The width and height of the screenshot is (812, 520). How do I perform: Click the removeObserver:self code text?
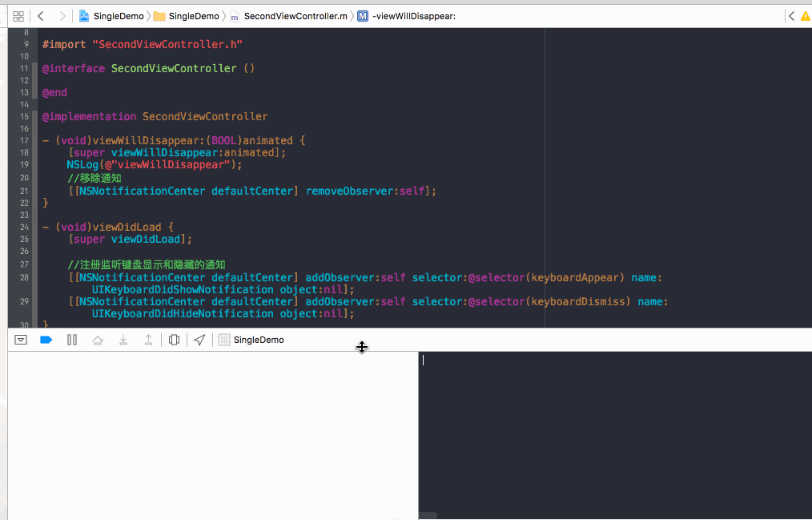click(x=365, y=191)
